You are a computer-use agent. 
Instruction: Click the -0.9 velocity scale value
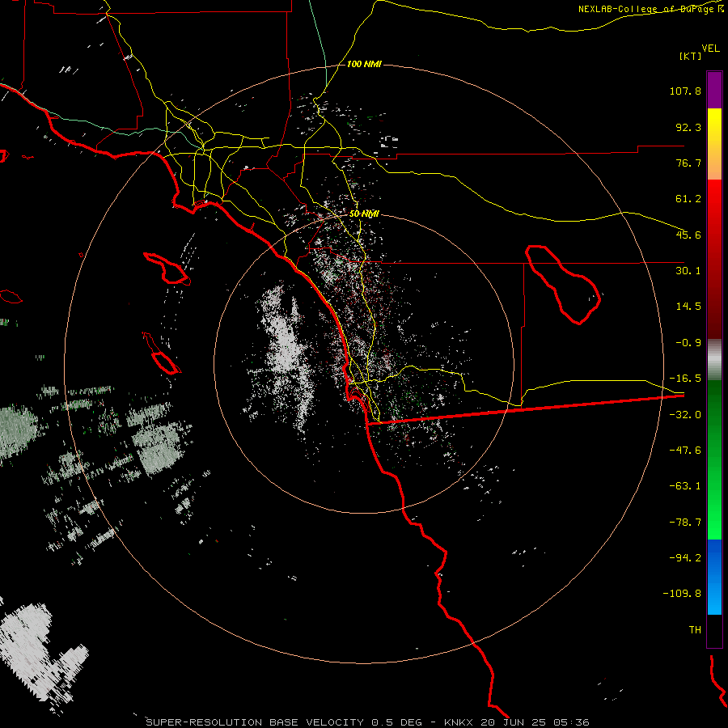pos(688,343)
